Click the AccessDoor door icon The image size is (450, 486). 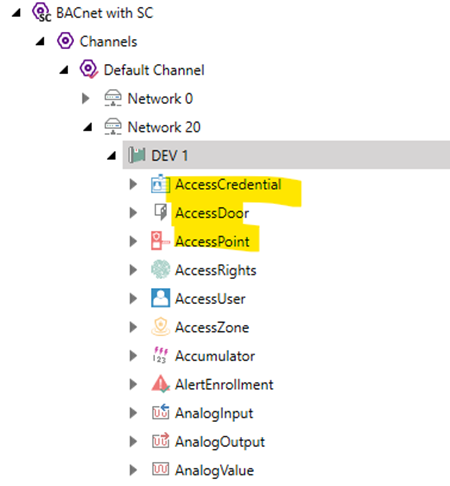[x=161, y=212]
